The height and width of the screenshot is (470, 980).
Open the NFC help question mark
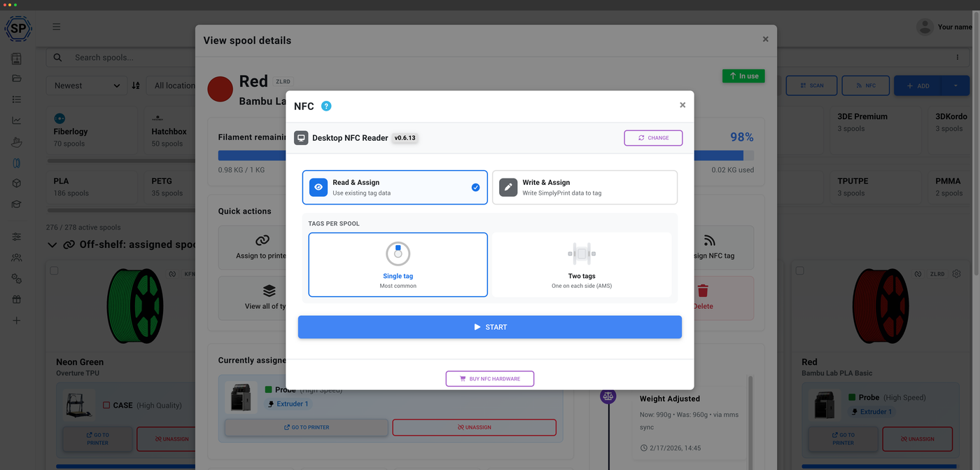(326, 106)
